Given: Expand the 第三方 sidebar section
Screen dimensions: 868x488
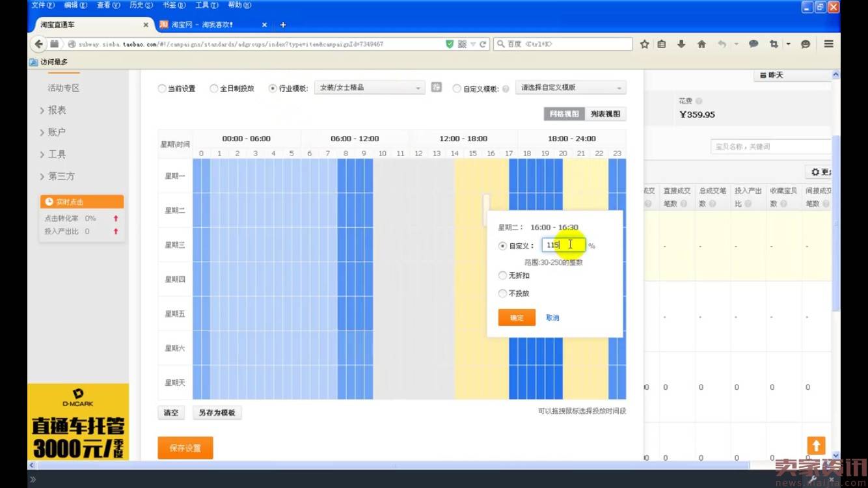Looking at the screenshot, I should tap(57, 176).
